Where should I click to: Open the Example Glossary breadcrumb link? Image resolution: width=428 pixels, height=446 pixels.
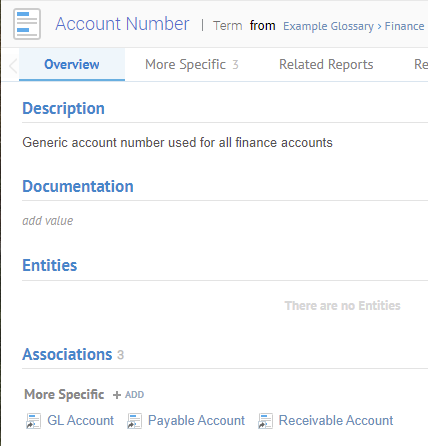click(x=328, y=26)
